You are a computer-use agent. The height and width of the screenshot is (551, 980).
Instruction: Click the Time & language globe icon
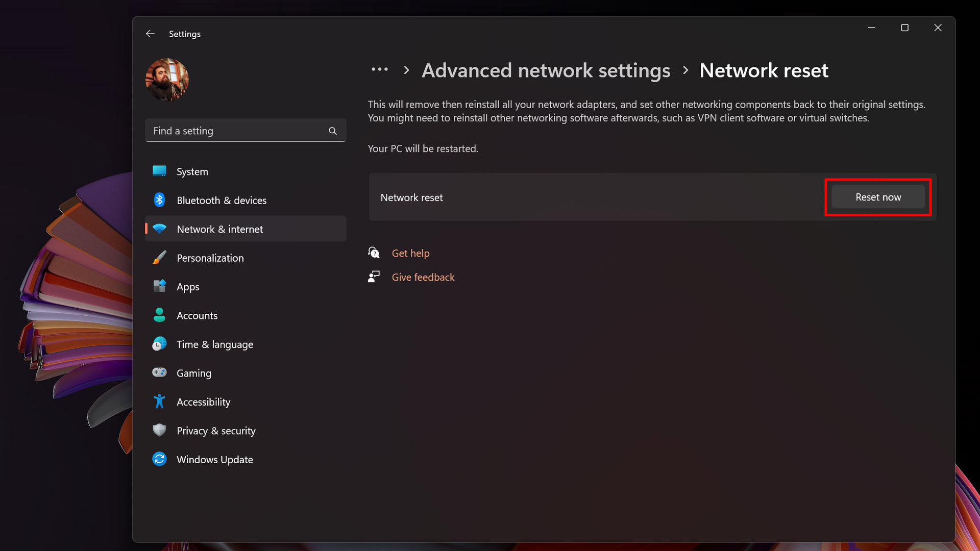pos(159,344)
